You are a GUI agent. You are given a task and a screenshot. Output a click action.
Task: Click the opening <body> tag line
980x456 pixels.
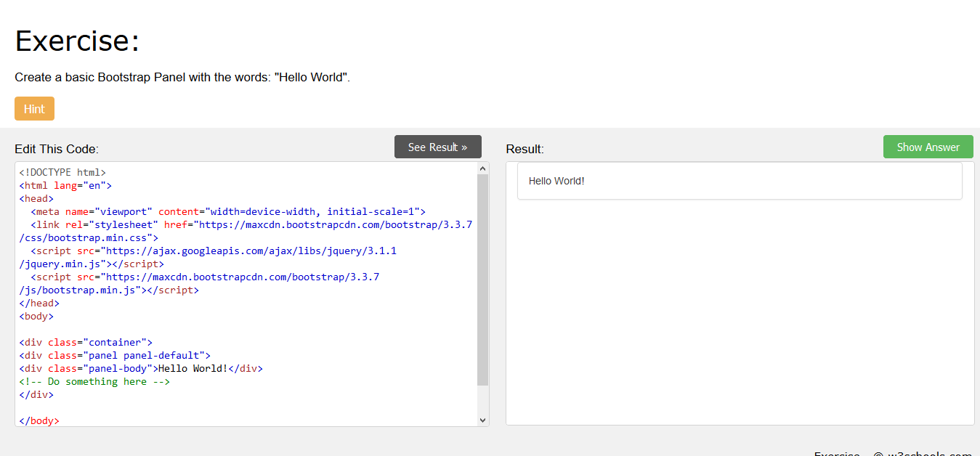[36, 317]
